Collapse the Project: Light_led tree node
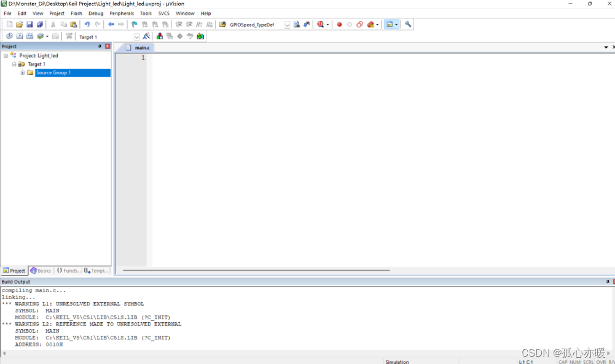615x364 pixels. [x=6, y=56]
